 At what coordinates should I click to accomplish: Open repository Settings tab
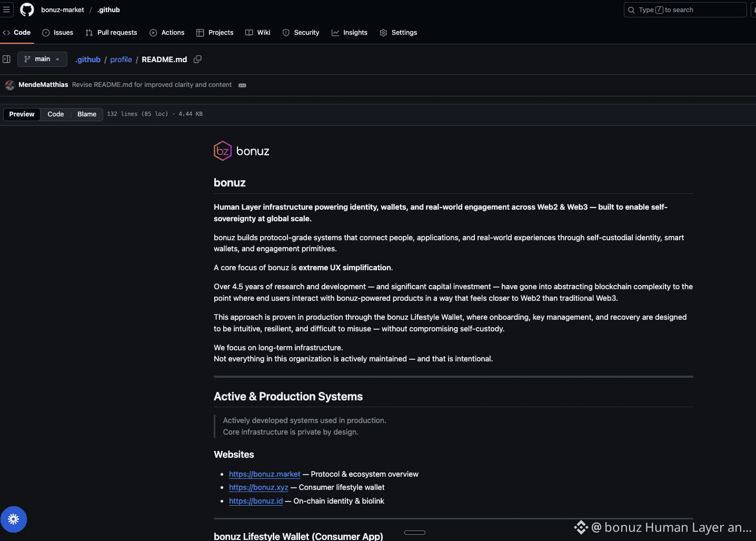point(398,33)
